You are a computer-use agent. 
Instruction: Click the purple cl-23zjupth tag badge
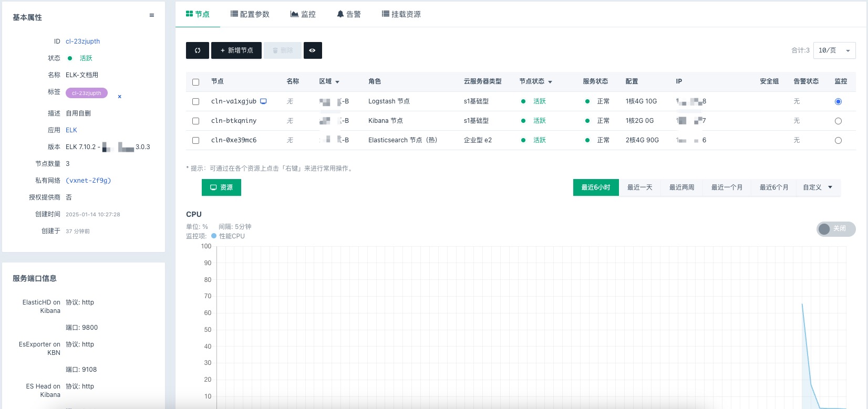87,93
